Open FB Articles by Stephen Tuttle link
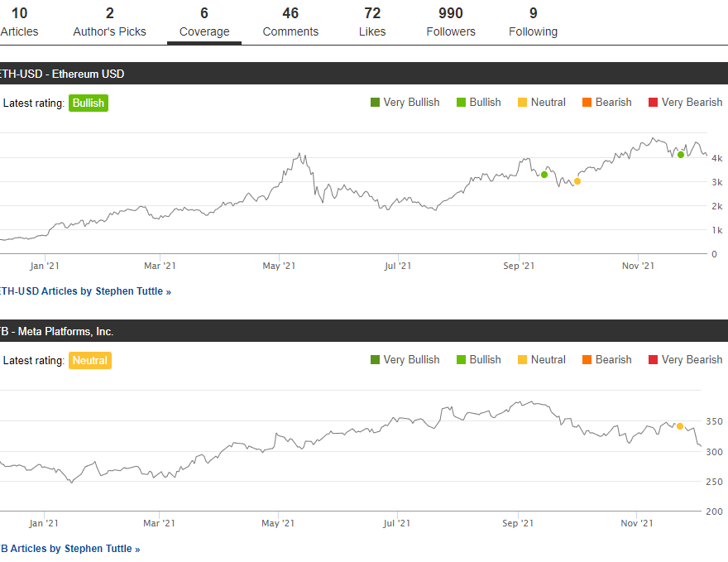The image size is (728, 562). tap(69, 549)
